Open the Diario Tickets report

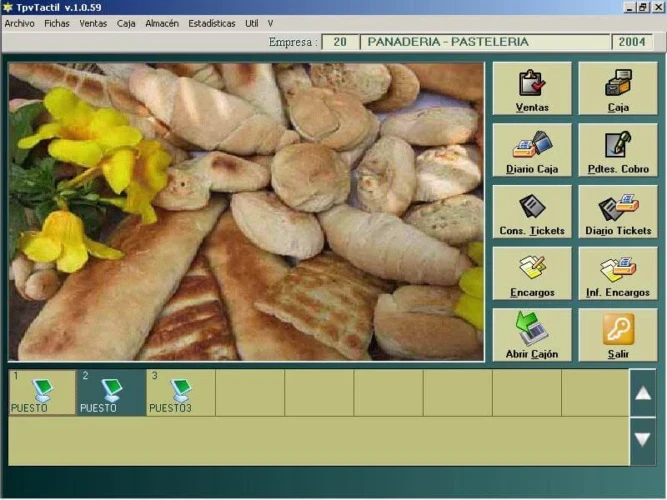click(618, 212)
